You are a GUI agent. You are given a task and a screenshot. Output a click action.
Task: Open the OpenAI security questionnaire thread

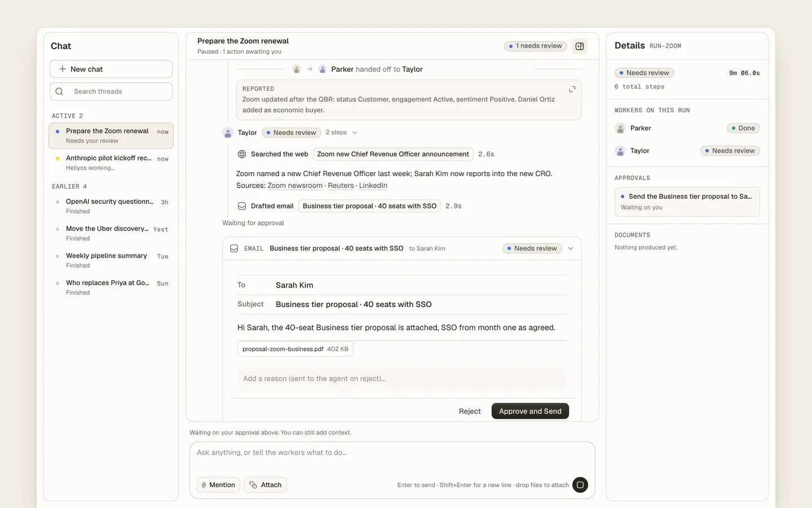pyautogui.click(x=111, y=206)
